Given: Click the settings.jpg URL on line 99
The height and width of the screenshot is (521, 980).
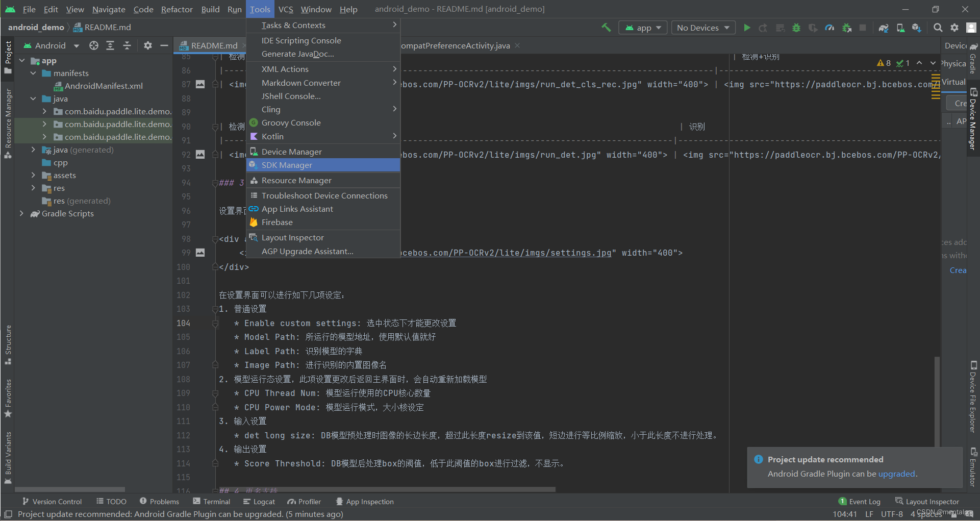Looking at the screenshot, I should 506,253.
